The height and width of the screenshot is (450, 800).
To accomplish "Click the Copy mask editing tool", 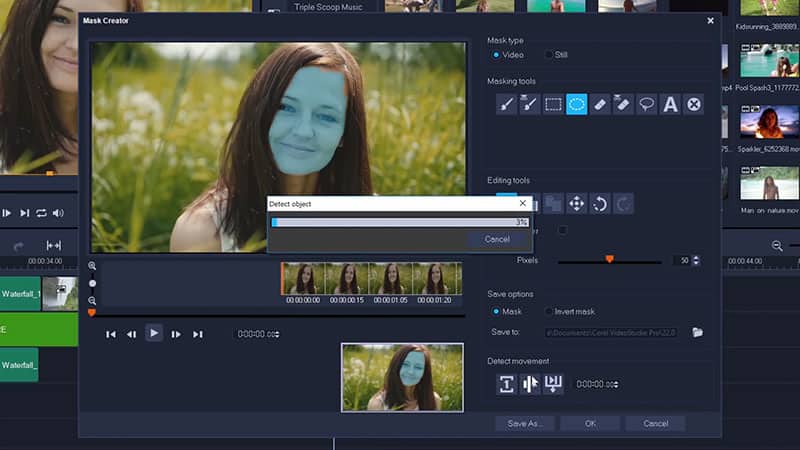I will (x=553, y=204).
